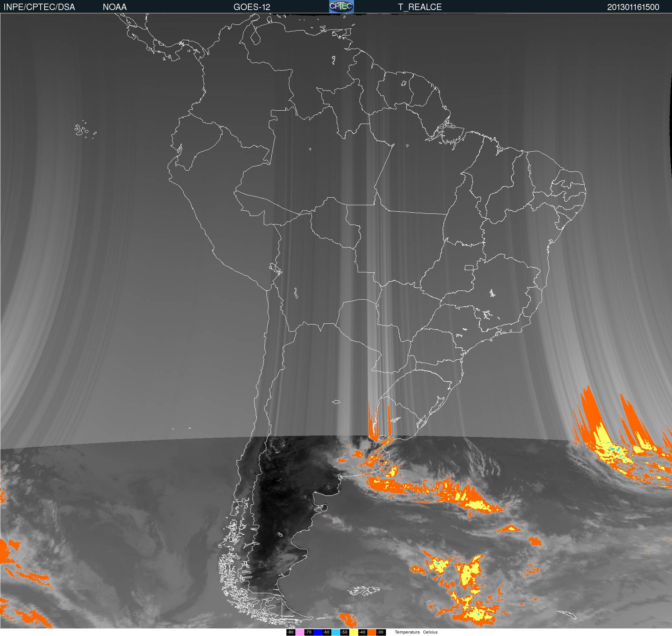Click the -50 legend value
The width and height of the screenshot is (672, 636).
click(344, 632)
